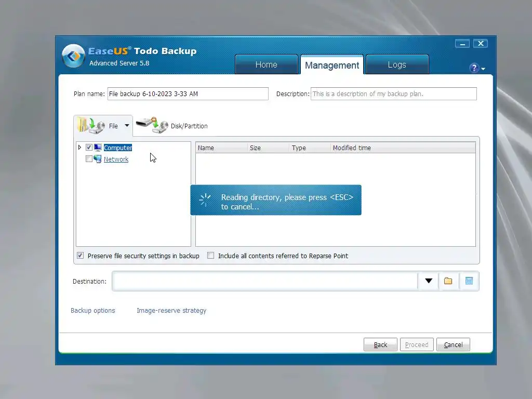Open the help question mark icon
Viewport: 532px width, 399px height.
474,68
